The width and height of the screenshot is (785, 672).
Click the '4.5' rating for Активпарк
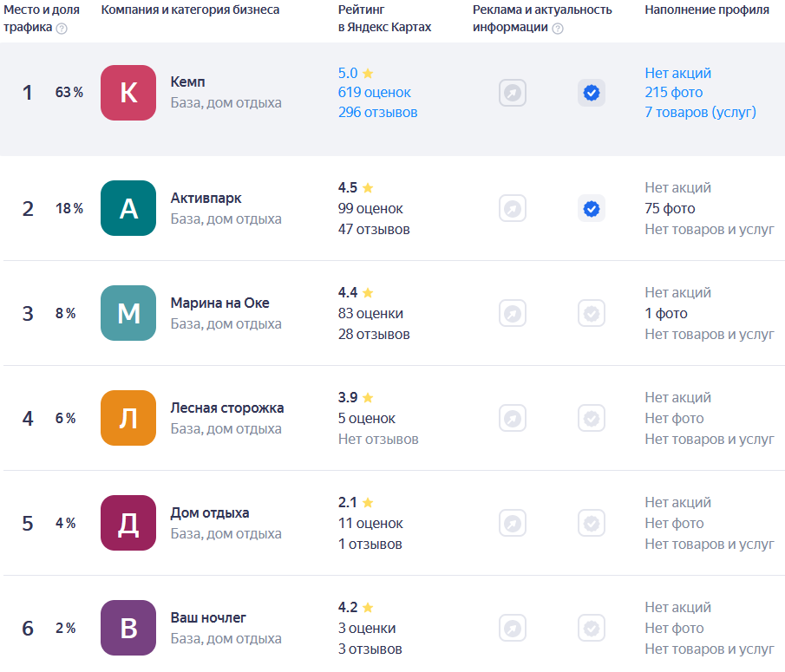348,187
